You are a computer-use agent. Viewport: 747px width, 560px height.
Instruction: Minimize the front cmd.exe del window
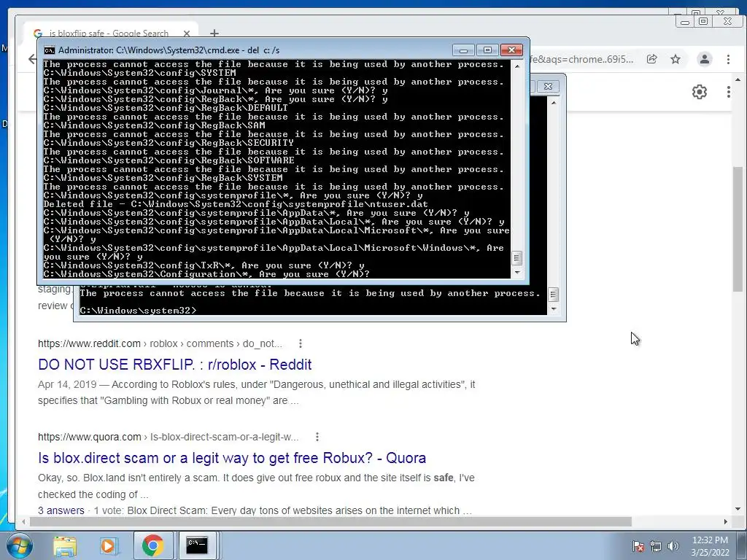coord(463,50)
